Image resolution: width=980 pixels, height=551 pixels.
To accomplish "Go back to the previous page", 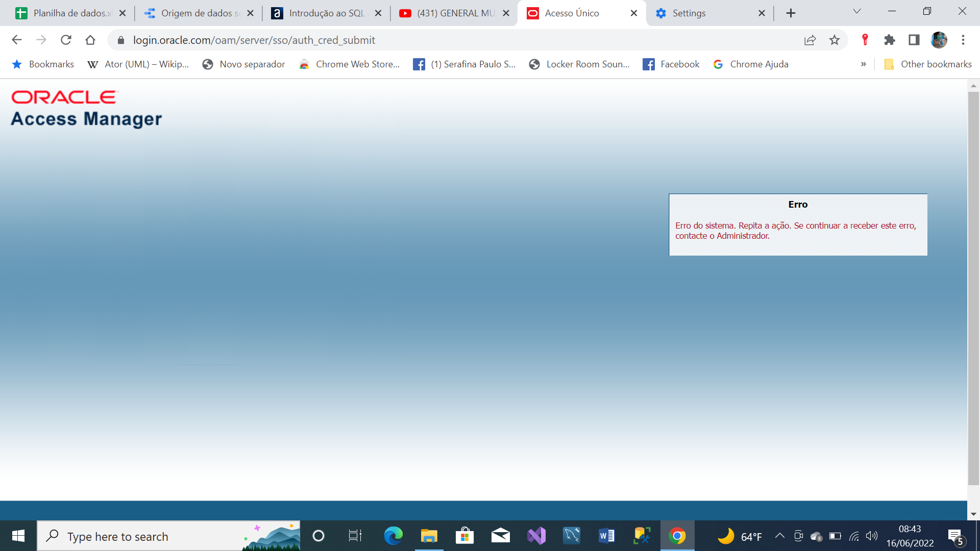I will [x=17, y=40].
